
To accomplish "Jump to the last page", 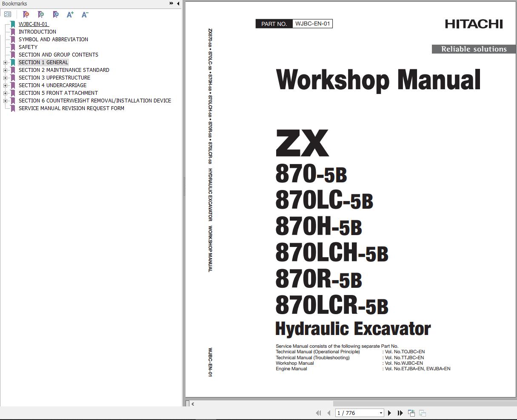I will tap(400, 413).
